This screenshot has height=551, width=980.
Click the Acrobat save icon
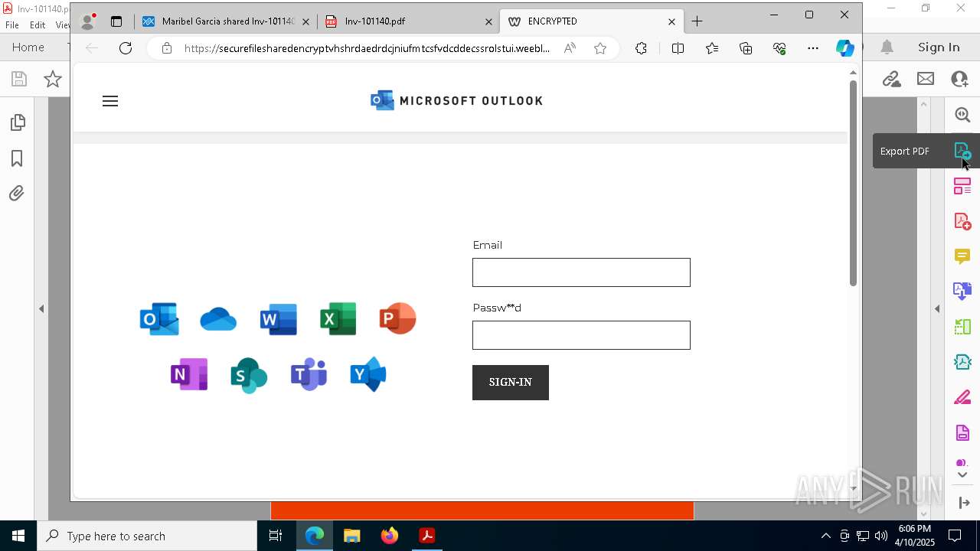(19, 79)
